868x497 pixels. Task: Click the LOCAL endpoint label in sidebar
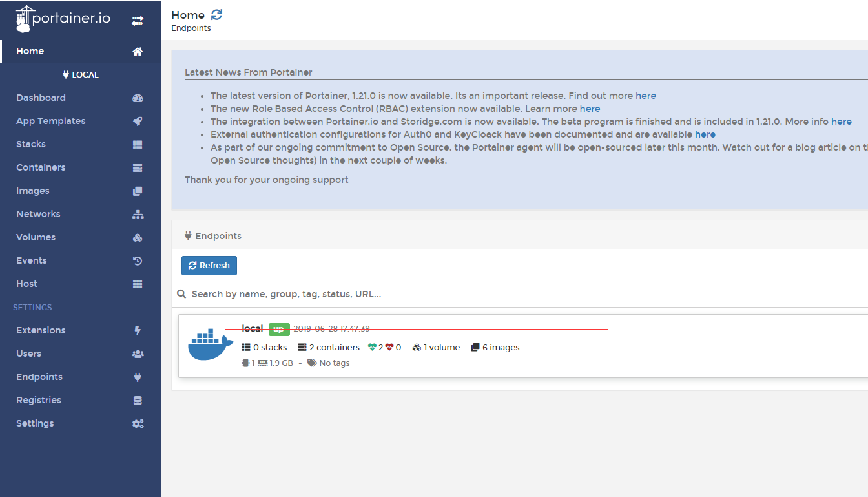(81, 75)
